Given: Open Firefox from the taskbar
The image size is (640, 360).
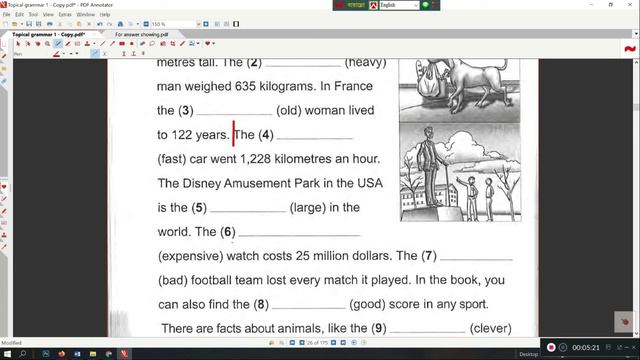Looking at the screenshot, I should [x=62, y=354].
